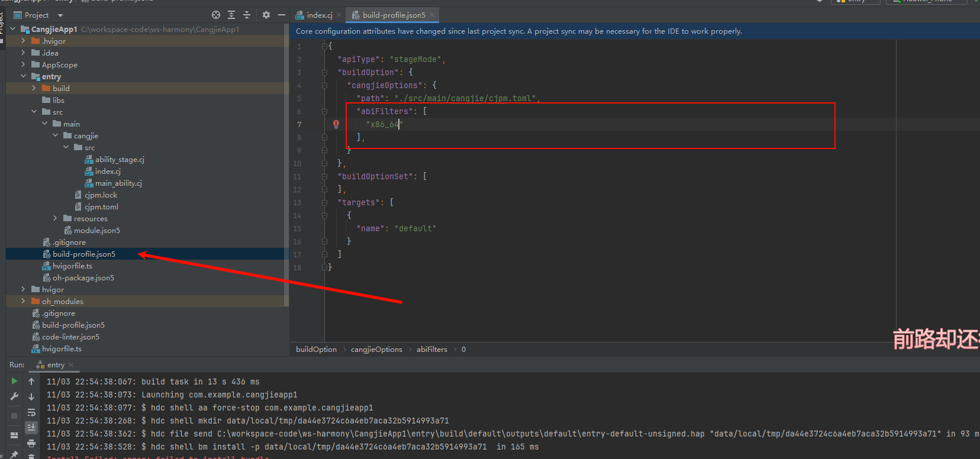Close the build-profile.json5 editor tab
The width and height of the screenshot is (980, 459).
click(x=433, y=15)
